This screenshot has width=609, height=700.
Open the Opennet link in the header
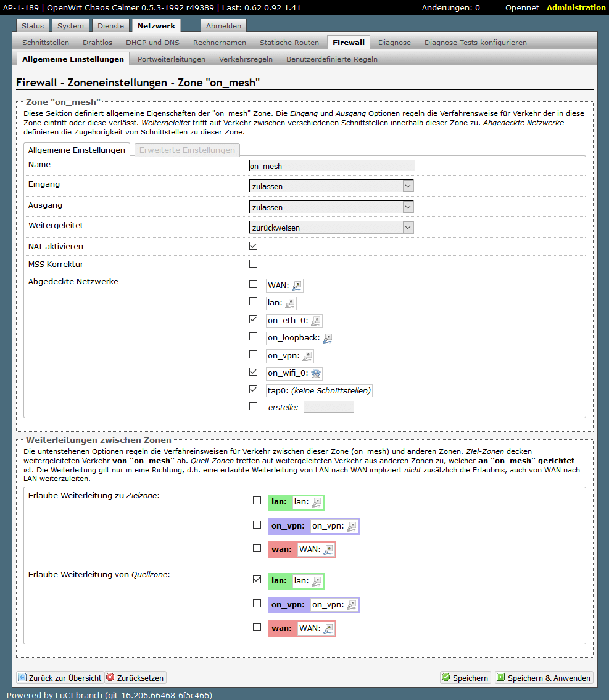tap(521, 7)
